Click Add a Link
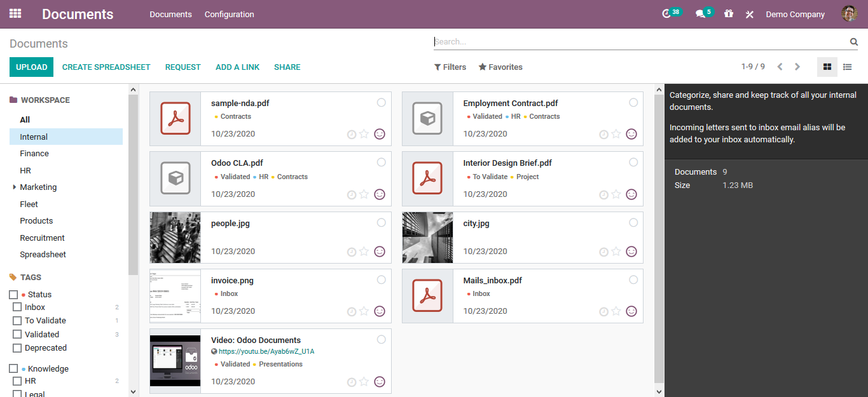This screenshot has height=397, width=868. [x=237, y=67]
